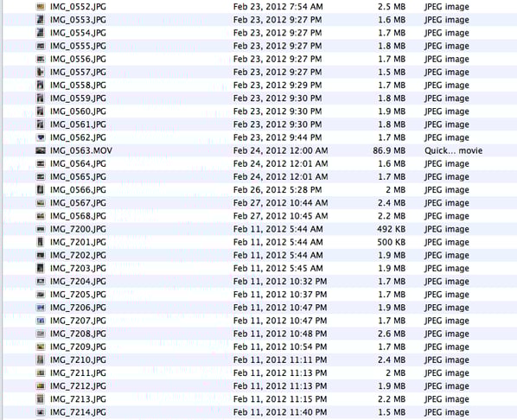The width and height of the screenshot is (517, 420).
Task: Click the file icon beside IMG_0566.JPG
Action: (x=41, y=190)
